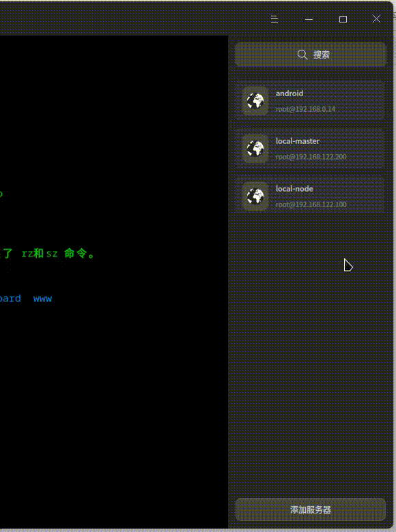Click the search magnifier icon
This screenshot has height=532, width=396.
tap(302, 55)
